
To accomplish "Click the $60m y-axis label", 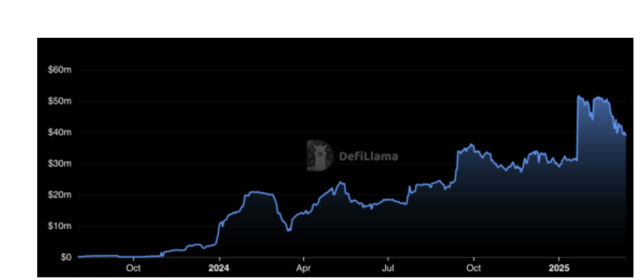I will coord(60,70).
